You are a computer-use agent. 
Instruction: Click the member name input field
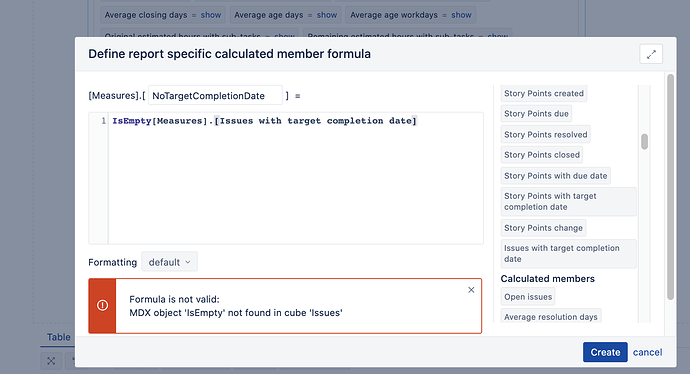coord(215,95)
